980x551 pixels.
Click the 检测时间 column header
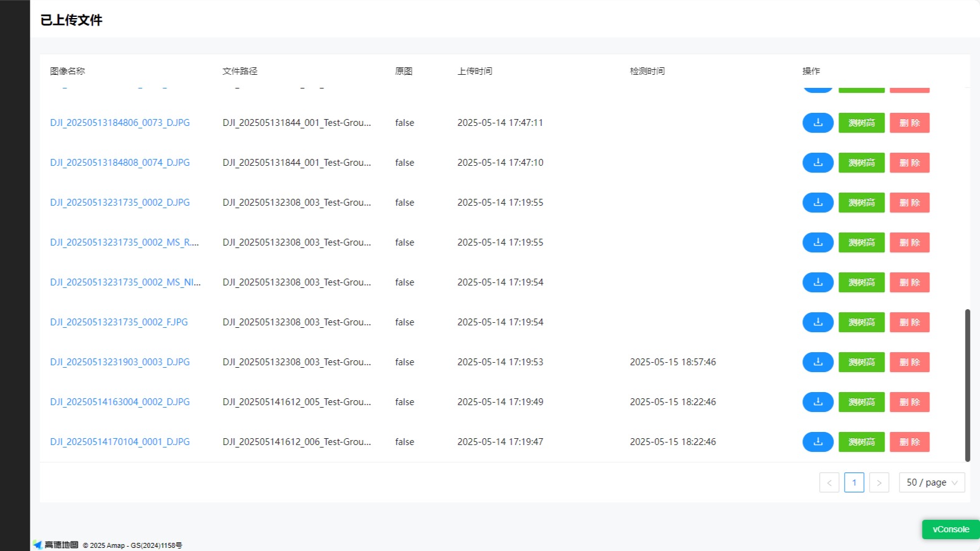pyautogui.click(x=647, y=71)
